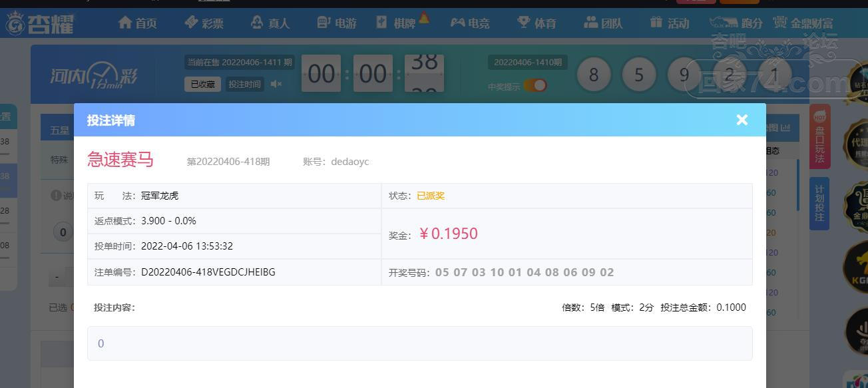This screenshot has height=388, width=868.
Task: Click the 已收藏 favorite button
Action: (202, 85)
